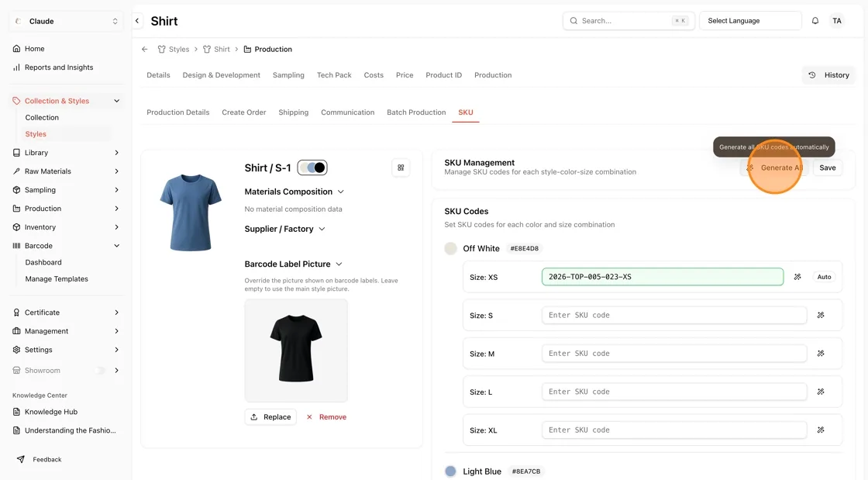
Task: Focus the Size XS SKU code field
Action: click(x=663, y=277)
